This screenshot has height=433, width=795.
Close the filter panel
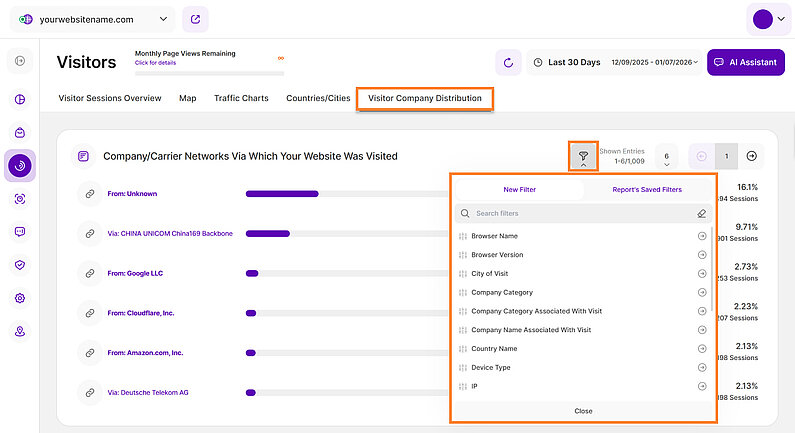[583, 411]
